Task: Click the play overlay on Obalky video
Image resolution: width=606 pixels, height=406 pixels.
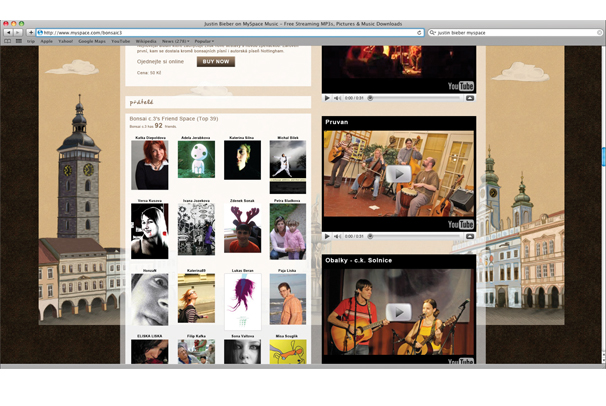Action: pyautogui.click(x=398, y=312)
